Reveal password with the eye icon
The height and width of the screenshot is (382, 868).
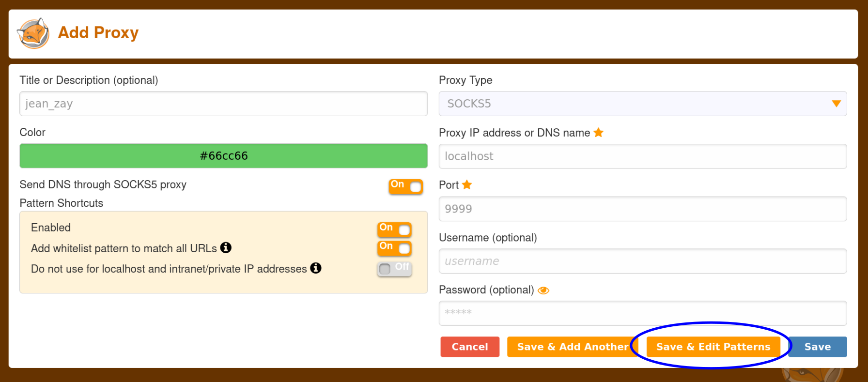coord(543,290)
